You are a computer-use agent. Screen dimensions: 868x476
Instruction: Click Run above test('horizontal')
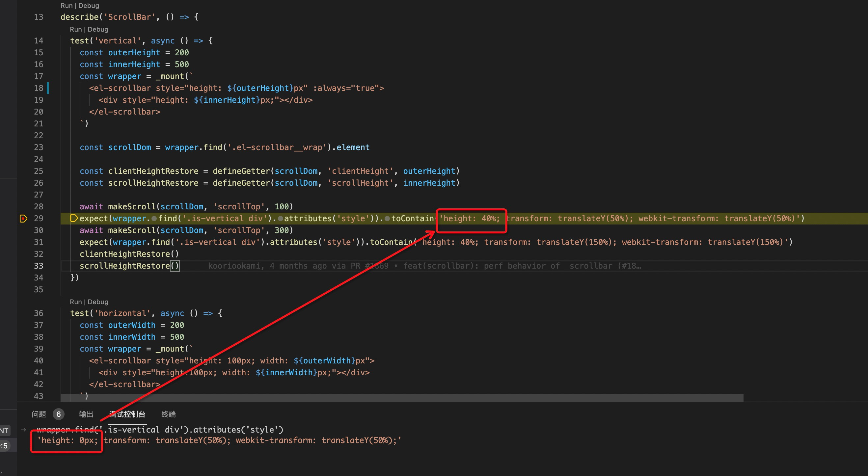(75, 302)
